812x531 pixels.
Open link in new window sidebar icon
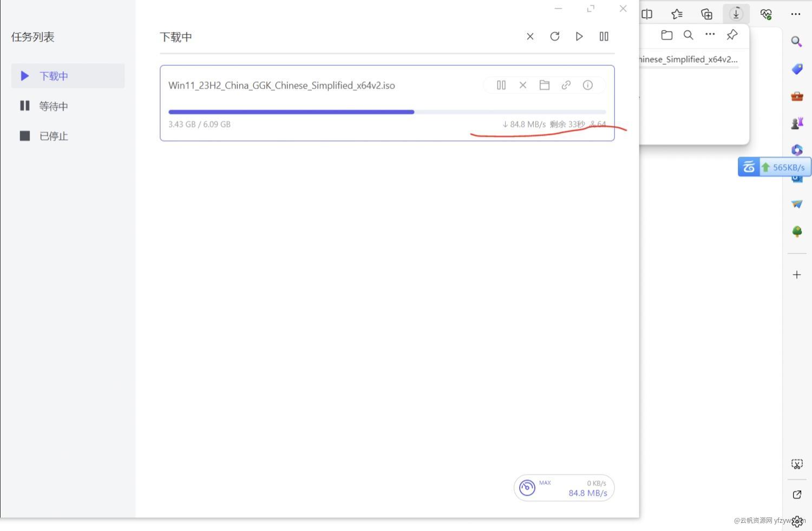coord(797,494)
